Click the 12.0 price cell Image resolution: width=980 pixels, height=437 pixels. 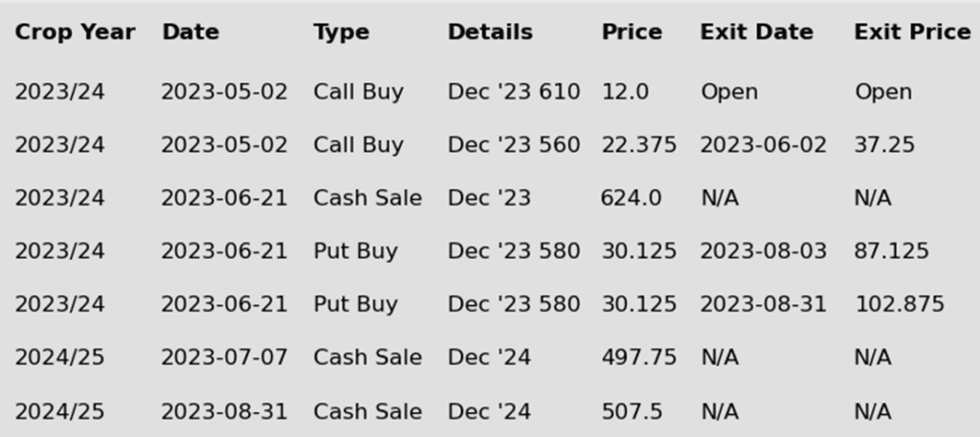(625, 92)
